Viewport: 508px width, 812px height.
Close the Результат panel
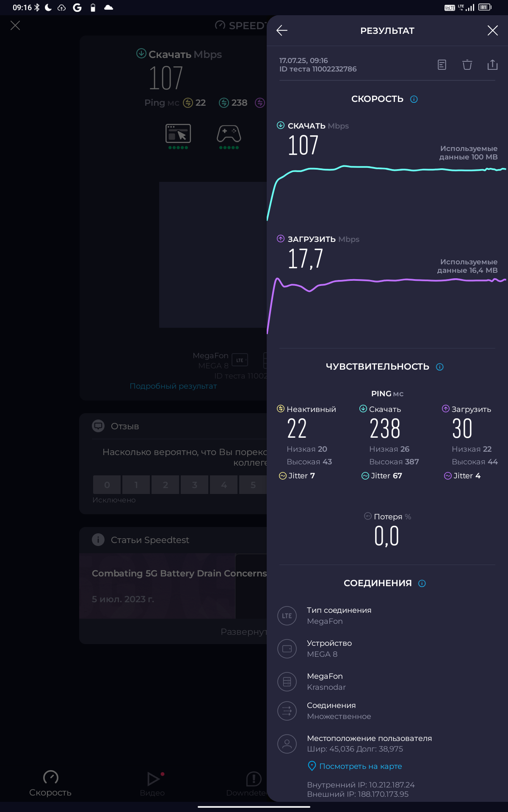[x=492, y=30]
